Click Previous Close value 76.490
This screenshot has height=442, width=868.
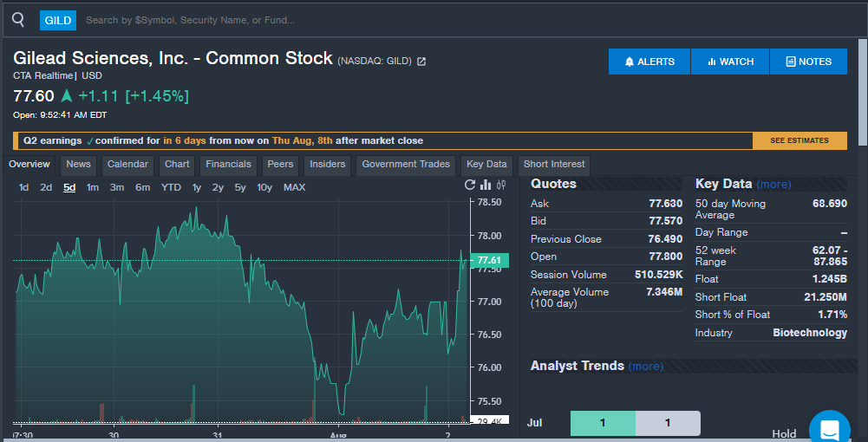(665, 239)
